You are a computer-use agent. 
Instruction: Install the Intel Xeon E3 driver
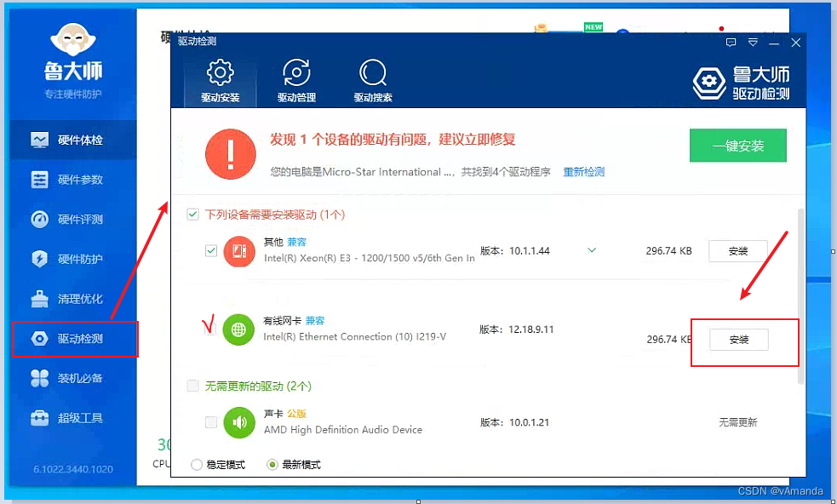(x=737, y=251)
